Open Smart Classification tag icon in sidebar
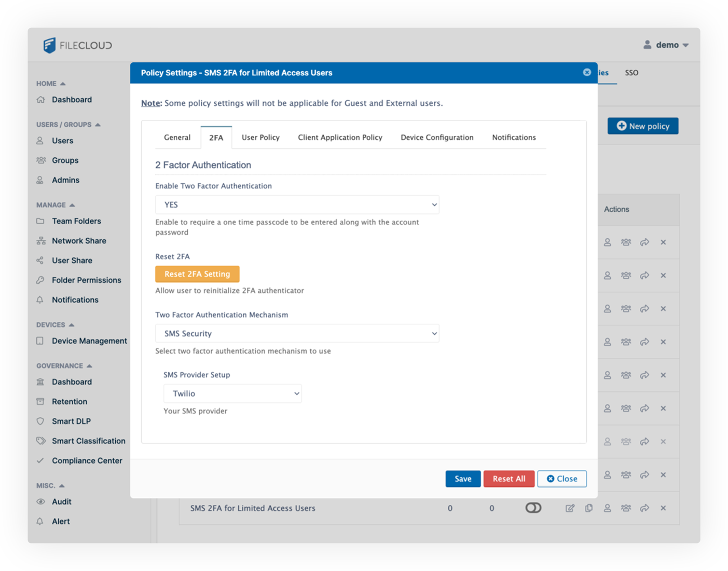Viewport: 728px width, 571px height. (40, 441)
